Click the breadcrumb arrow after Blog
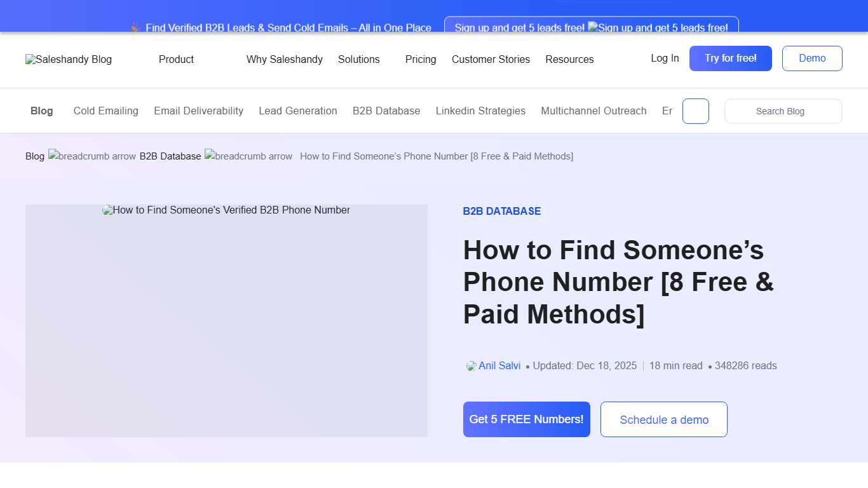The image size is (868, 488). [x=92, y=156]
